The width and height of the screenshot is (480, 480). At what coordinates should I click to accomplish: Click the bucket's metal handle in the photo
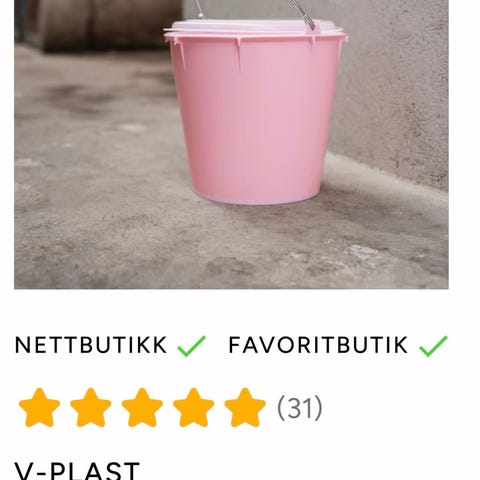click(x=303, y=13)
